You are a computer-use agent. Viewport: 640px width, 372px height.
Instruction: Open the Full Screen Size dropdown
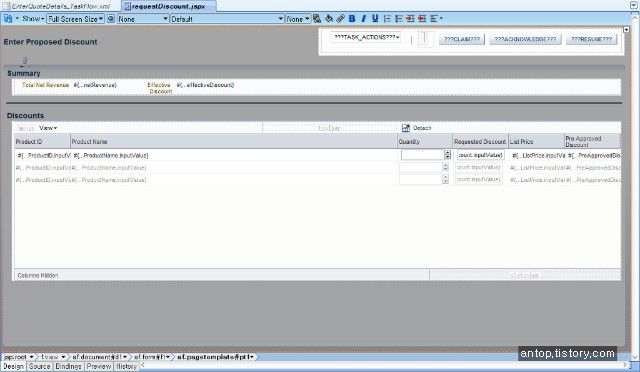point(76,19)
